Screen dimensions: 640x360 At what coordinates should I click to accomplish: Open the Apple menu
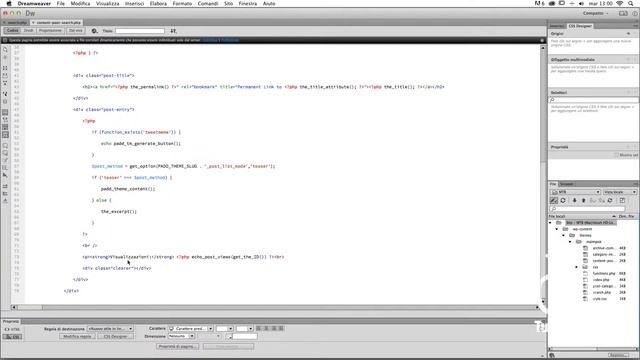coord(9,3)
